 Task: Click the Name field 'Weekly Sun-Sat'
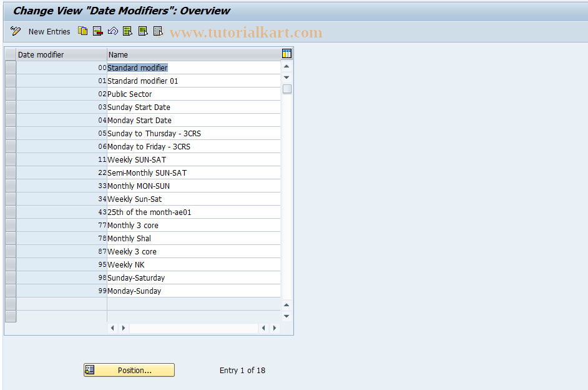pyautogui.click(x=194, y=199)
